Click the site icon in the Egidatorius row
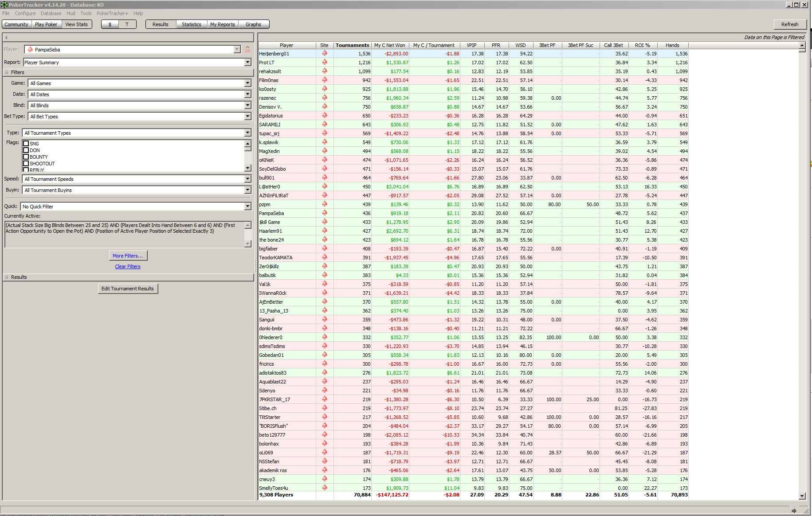Viewport: 812px width, 516px height. pyautogui.click(x=325, y=115)
